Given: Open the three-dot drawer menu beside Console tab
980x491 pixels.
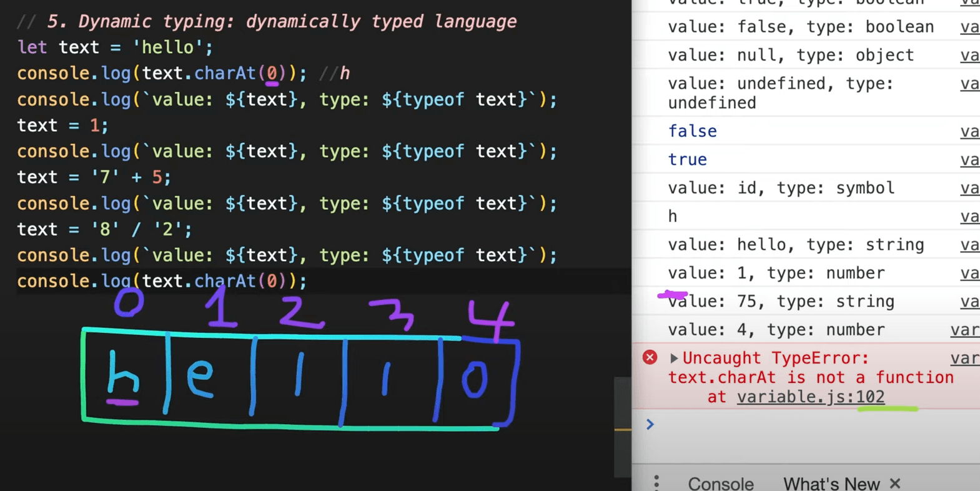Looking at the screenshot, I should (656, 482).
